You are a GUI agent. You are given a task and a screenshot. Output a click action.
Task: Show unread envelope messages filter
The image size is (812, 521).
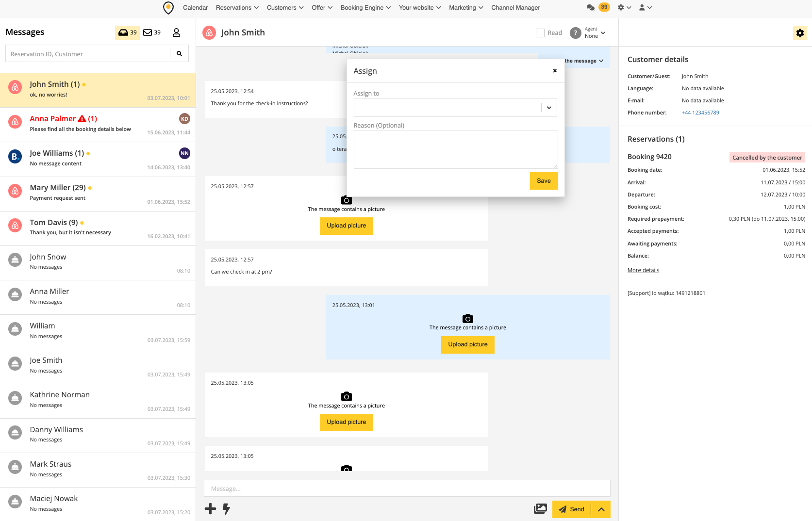coord(152,33)
